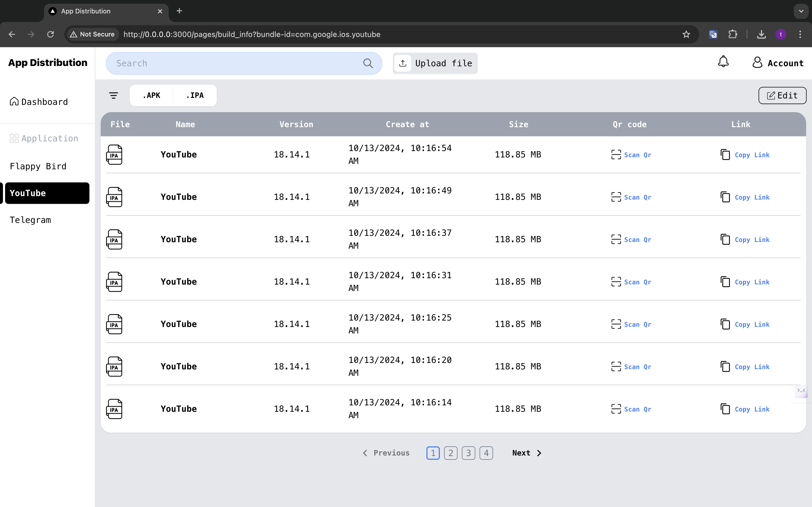
Task: Toggle the .APK filter
Action: pos(151,95)
